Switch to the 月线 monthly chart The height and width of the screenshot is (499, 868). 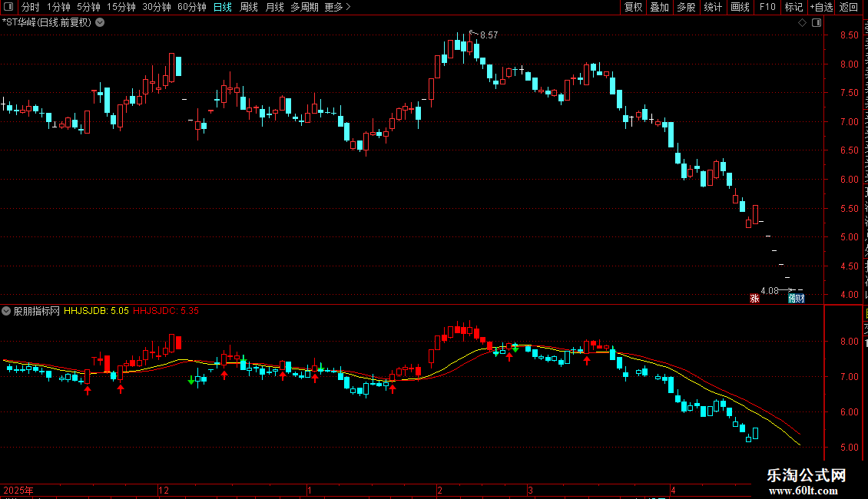click(274, 7)
